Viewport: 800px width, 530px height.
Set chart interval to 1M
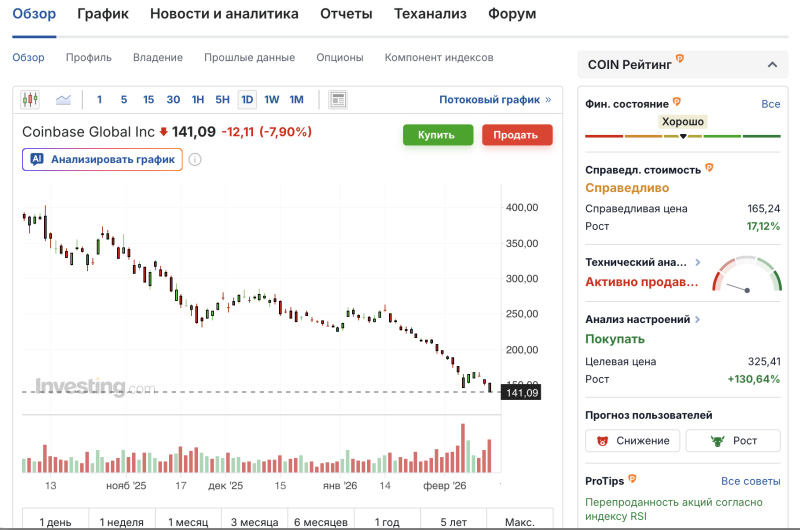tap(296, 99)
